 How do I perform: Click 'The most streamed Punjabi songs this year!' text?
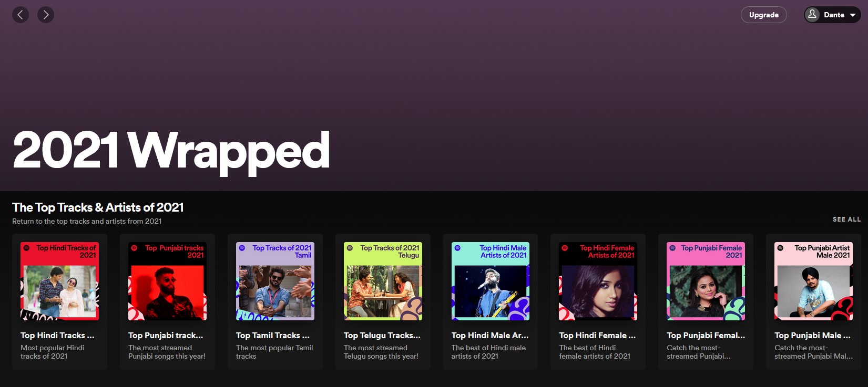point(167,352)
